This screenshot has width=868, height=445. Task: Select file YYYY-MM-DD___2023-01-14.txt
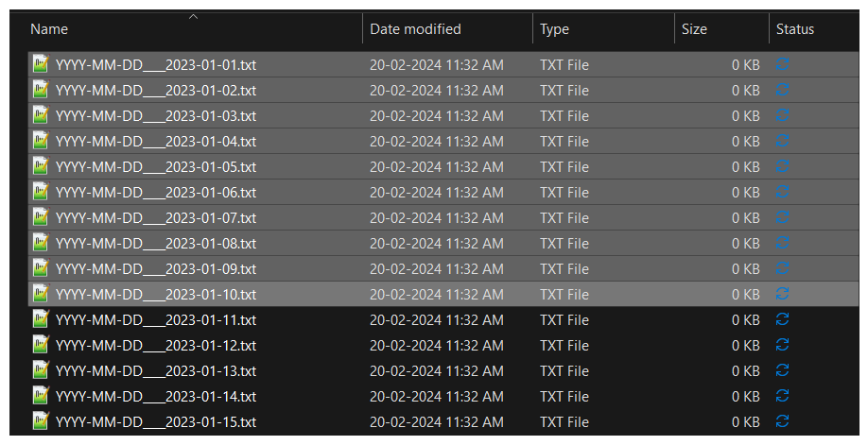click(443, 396)
